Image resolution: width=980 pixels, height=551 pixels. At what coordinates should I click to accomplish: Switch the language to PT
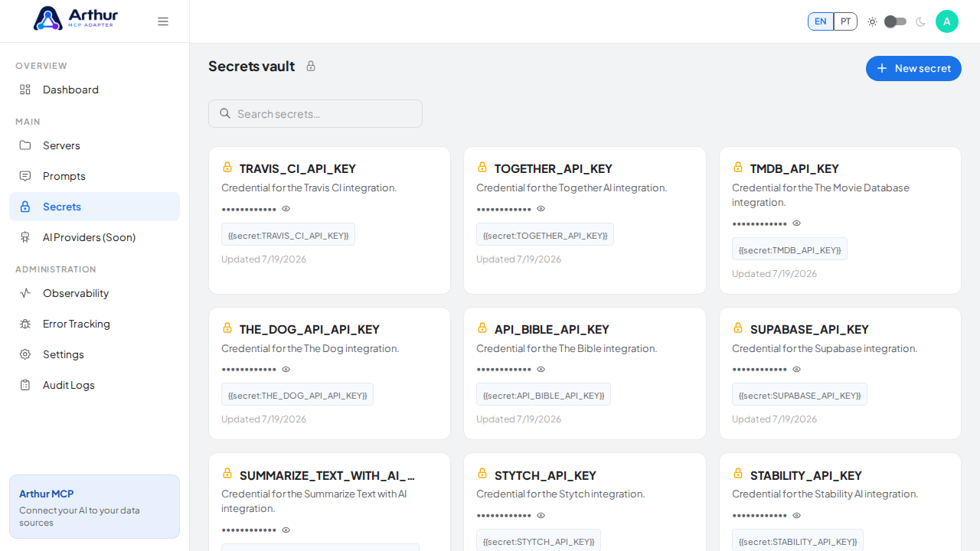[x=845, y=21]
